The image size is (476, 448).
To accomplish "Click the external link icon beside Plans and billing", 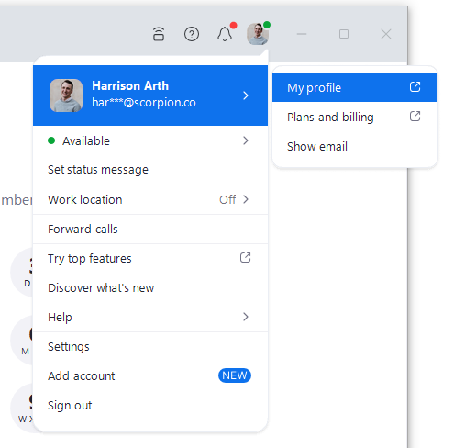I will (415, 117).
